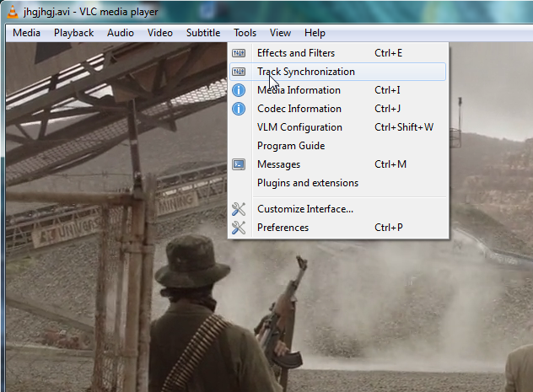Click the Track Synchronization equalizer icon
Screen dimensions: 533x392
click(x=239, y=72)
